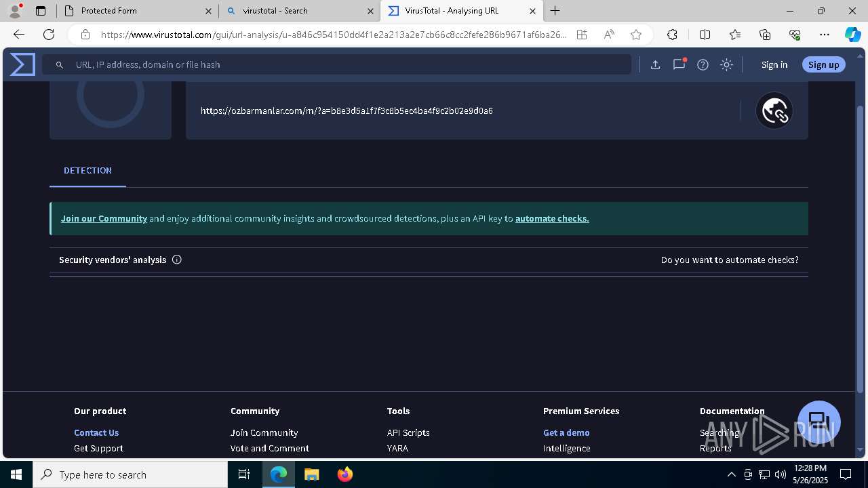Toggle Split screen view

pos(705,35)
